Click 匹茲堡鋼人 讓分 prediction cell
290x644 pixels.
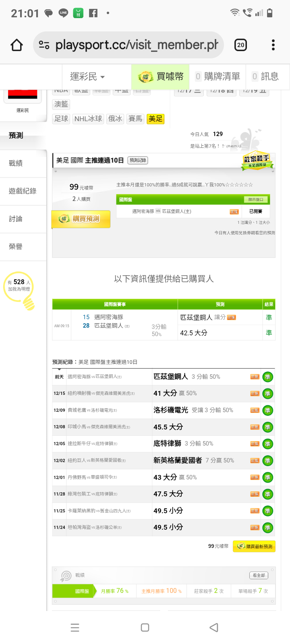coord(220,317)
